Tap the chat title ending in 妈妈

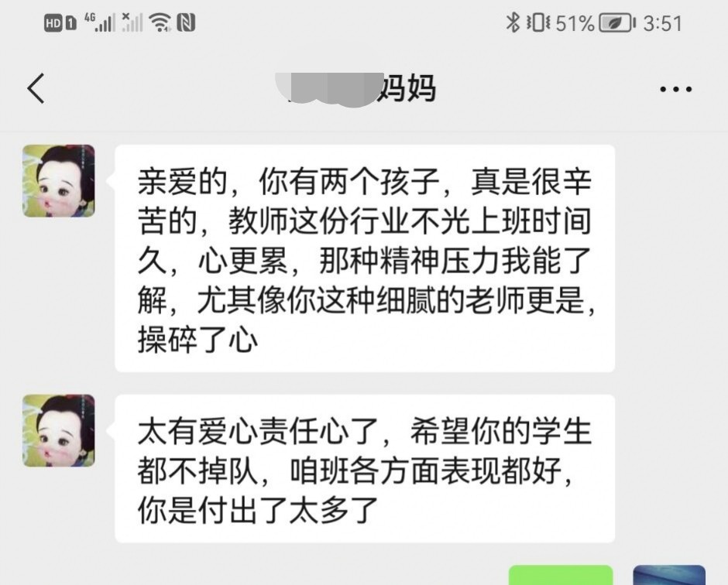coord(355,89)
